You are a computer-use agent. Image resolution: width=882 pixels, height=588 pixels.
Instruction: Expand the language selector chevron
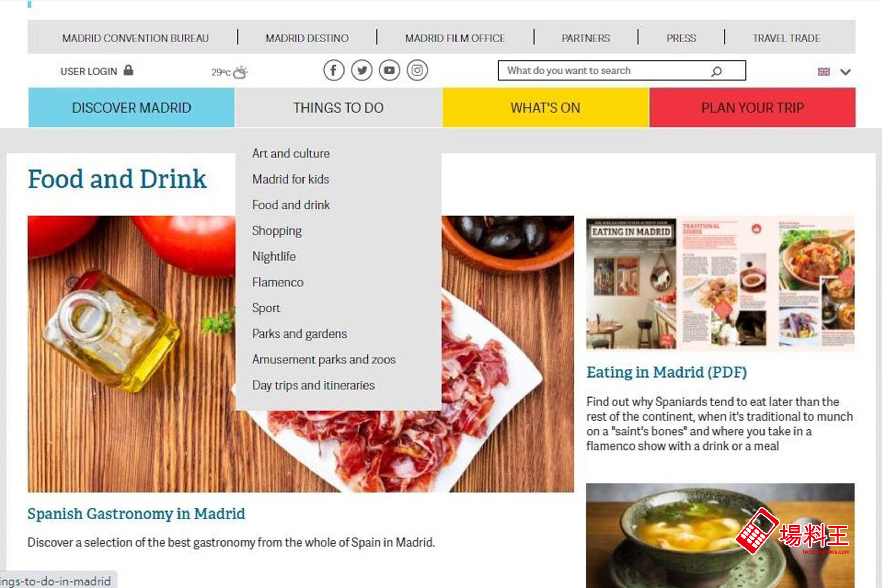pyautogui.click(x=845, y=72)
